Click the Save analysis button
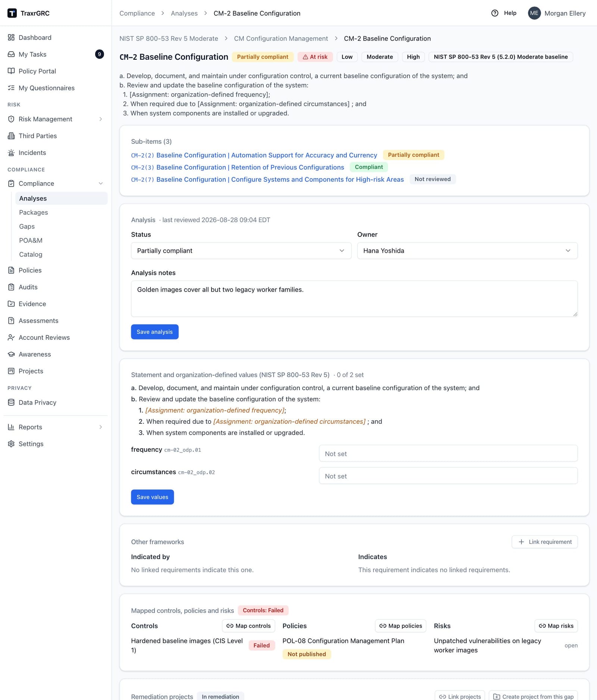 [154, 332]
